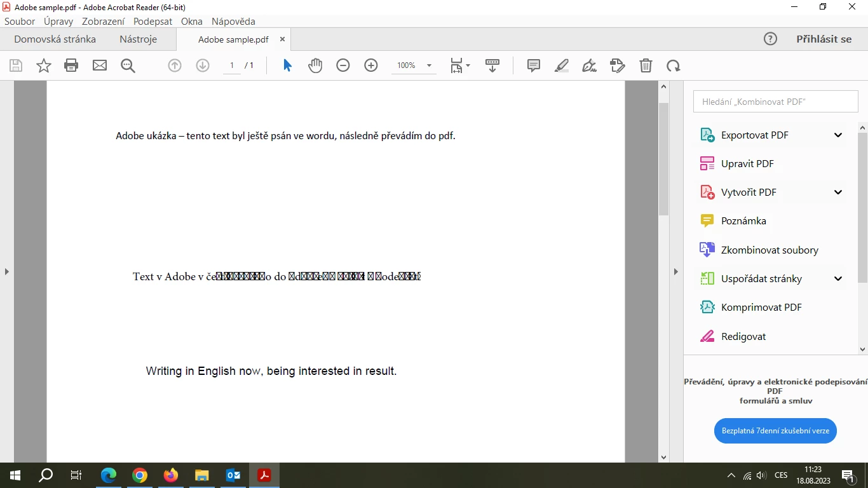Click the scrolling mode keyboard icon
Viewport: 868px width, 488px height.
click(x=492, y=65)
